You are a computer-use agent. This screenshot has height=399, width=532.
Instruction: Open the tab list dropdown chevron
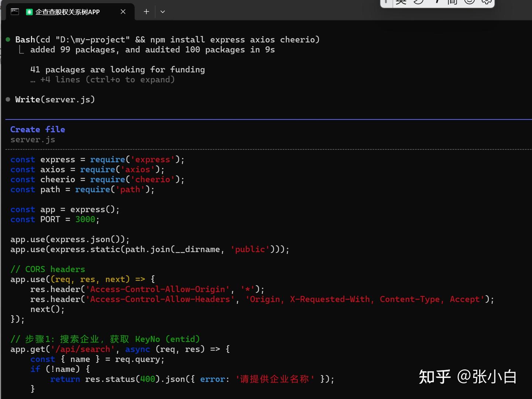coord(163,11)
